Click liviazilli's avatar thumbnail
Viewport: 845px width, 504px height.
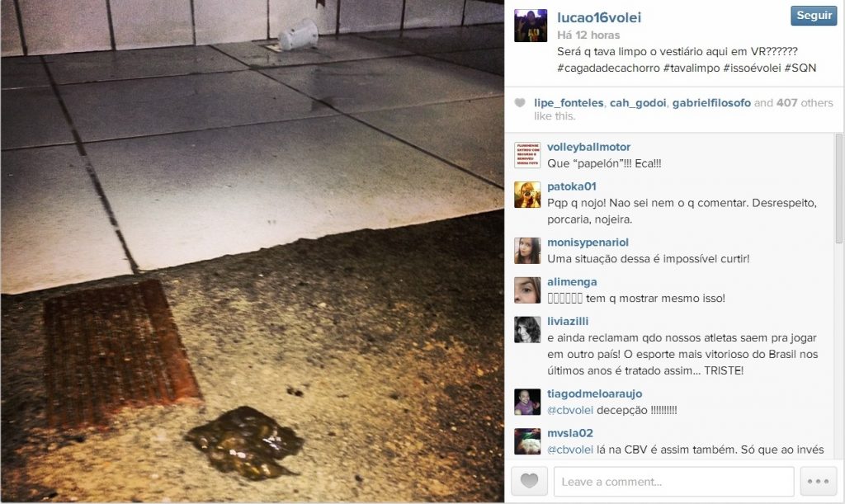click(527, 330)
